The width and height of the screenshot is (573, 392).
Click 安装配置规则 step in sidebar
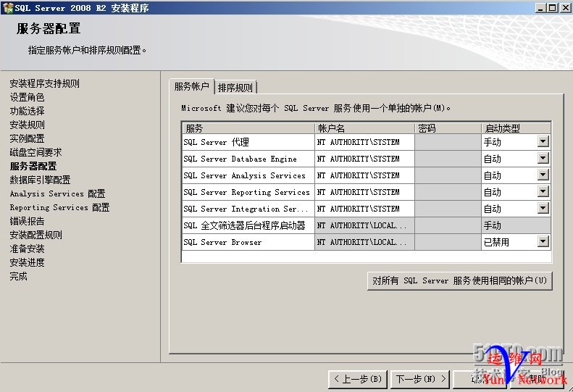35,235
